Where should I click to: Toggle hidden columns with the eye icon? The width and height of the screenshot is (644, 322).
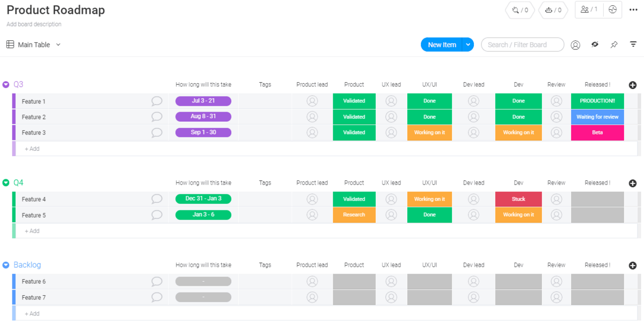pos(595,45)
